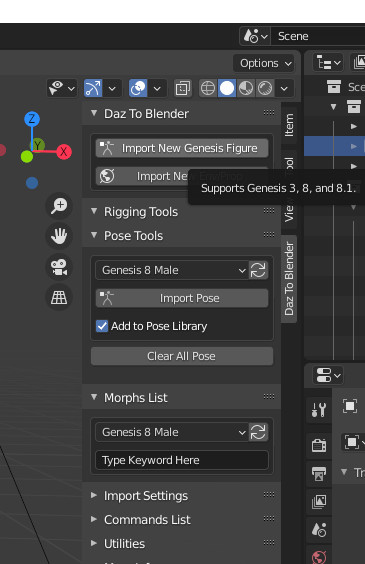Click the outliner display mode icon

pos(358,63)
